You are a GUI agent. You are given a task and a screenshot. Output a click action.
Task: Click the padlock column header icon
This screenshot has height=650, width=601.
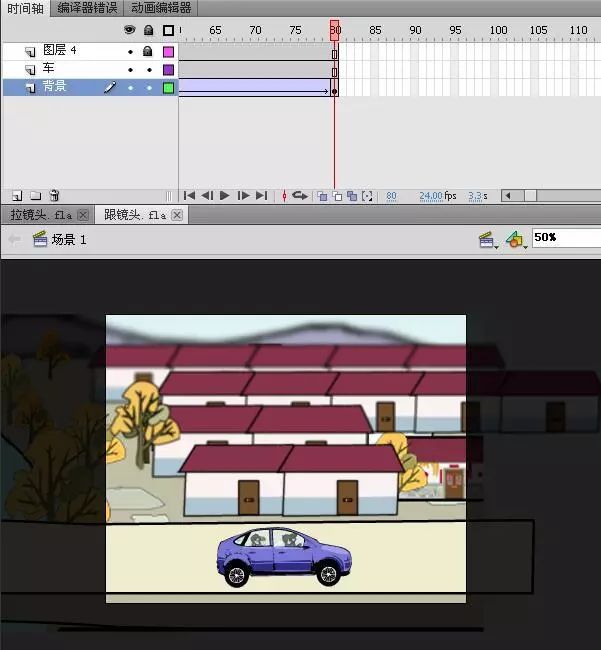point(148,30)
